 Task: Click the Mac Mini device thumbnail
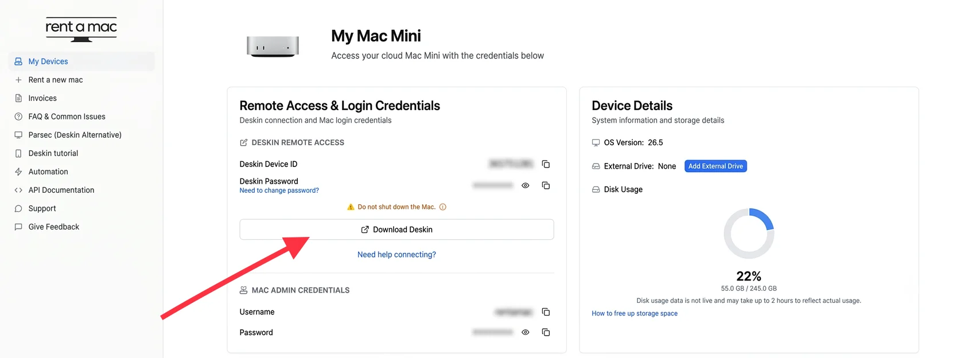pos(273,46)
